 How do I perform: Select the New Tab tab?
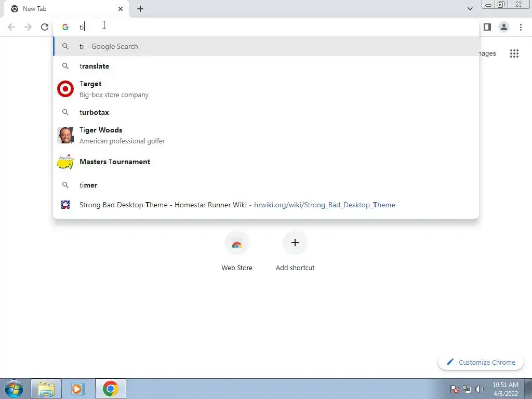pos(66,9)
